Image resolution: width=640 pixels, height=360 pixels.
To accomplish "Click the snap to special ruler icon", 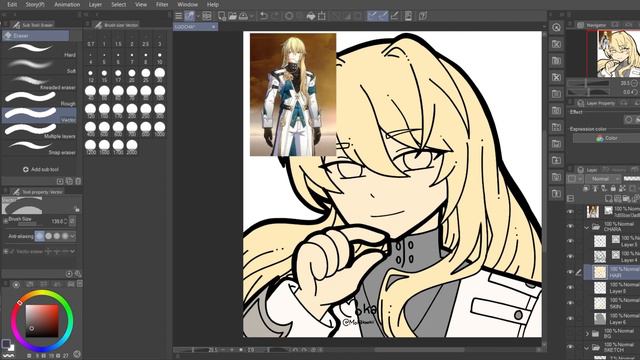I will coord(383,16).
